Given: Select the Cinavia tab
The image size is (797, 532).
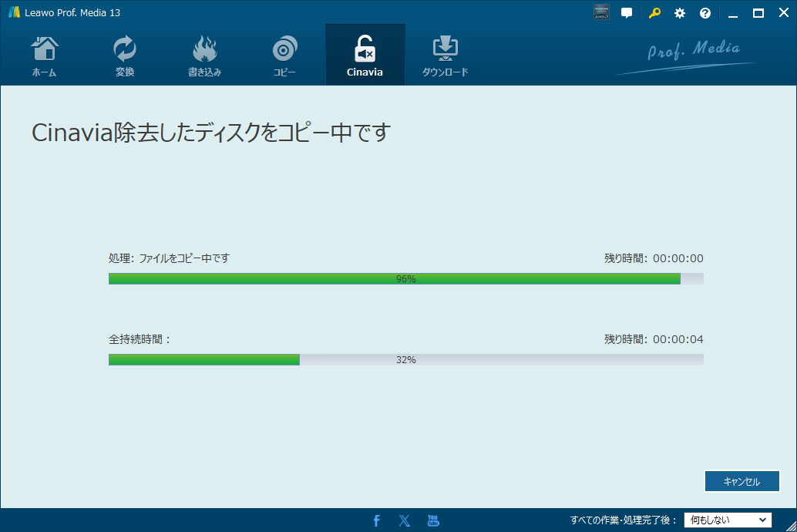Looking at the screenshot, I should [x=365, y=56].
